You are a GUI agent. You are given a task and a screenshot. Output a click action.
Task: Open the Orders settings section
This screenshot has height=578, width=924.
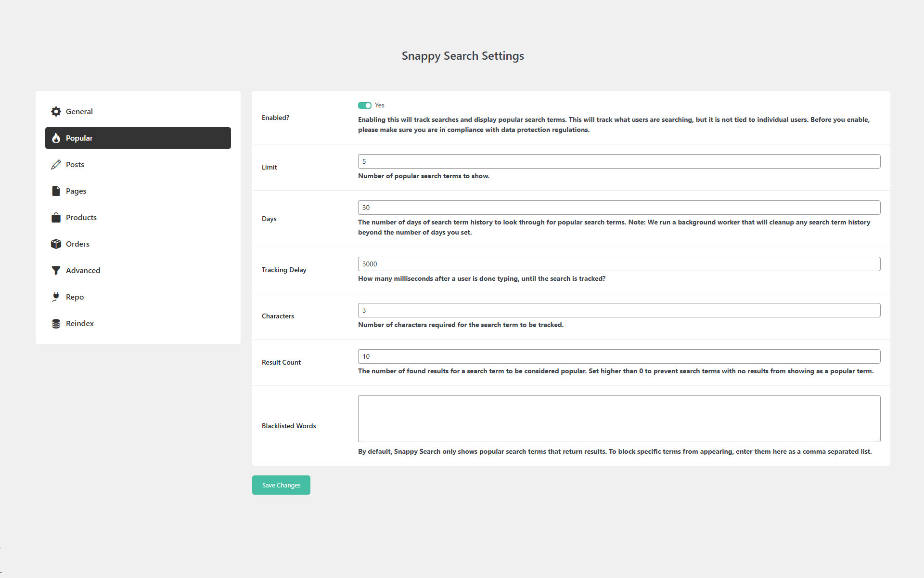[138, 244]
